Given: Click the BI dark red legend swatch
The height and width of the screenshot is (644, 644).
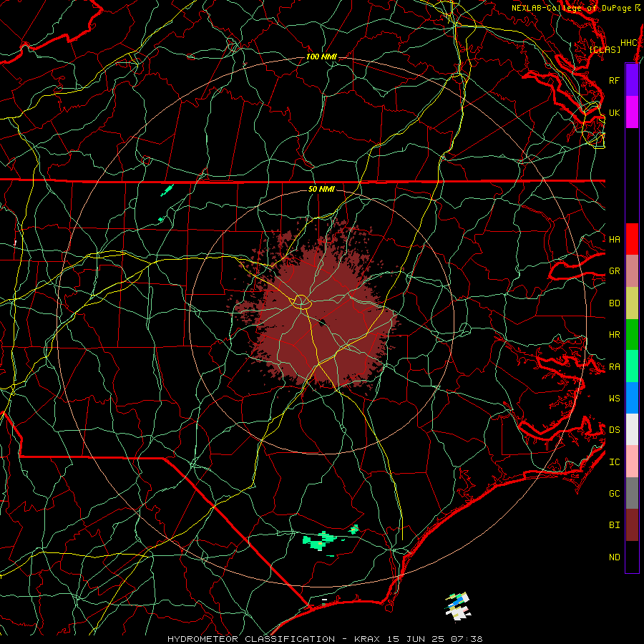Looking at the screenshot, I should [632, 525].
